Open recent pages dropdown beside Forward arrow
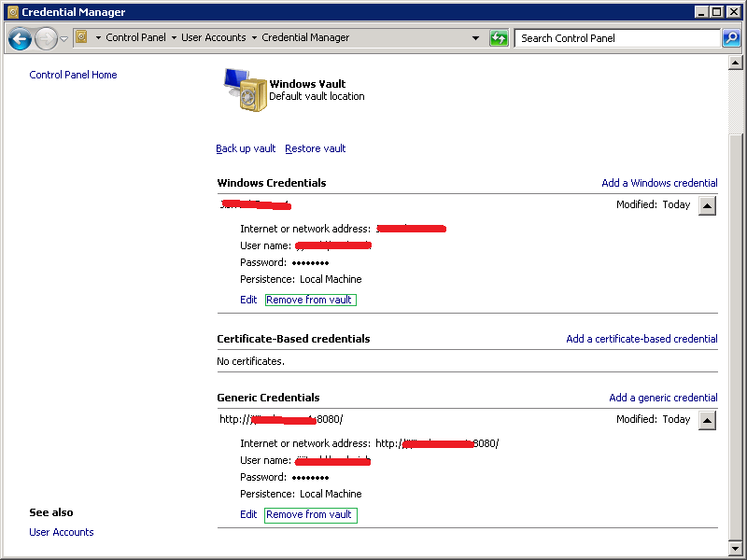Screen dimensions: 747x560 click(x=63, y=38)
